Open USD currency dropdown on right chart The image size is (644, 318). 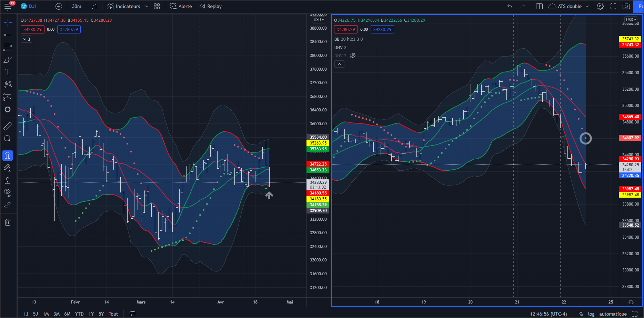[632, 20]
